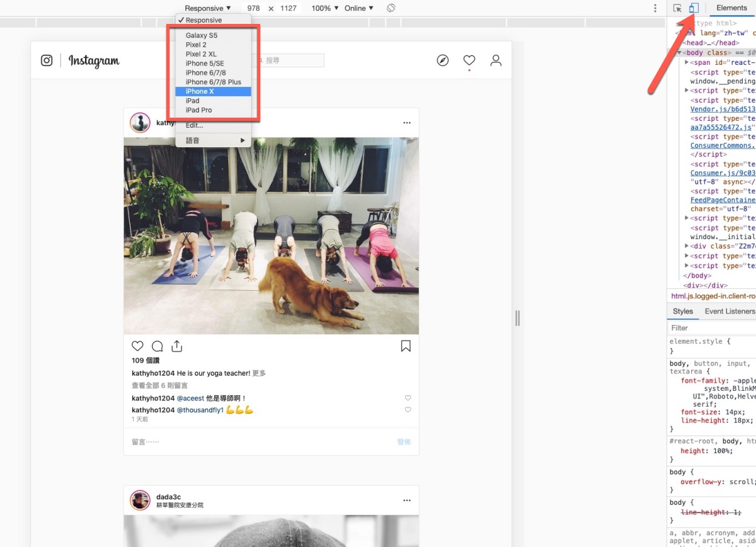Open the yoga class photo

click(x=271, y=235)
